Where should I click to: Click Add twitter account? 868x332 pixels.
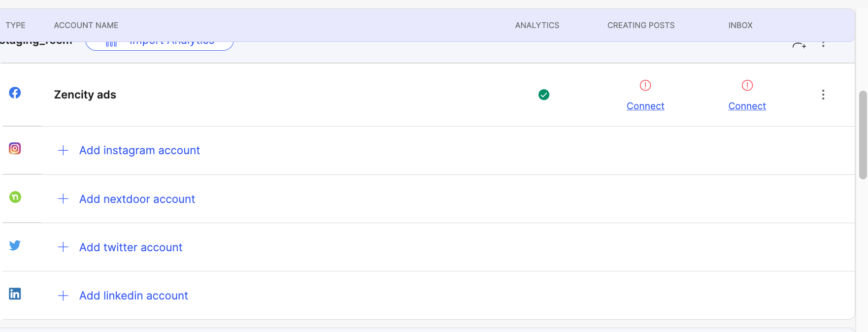[x=131, y=247]
